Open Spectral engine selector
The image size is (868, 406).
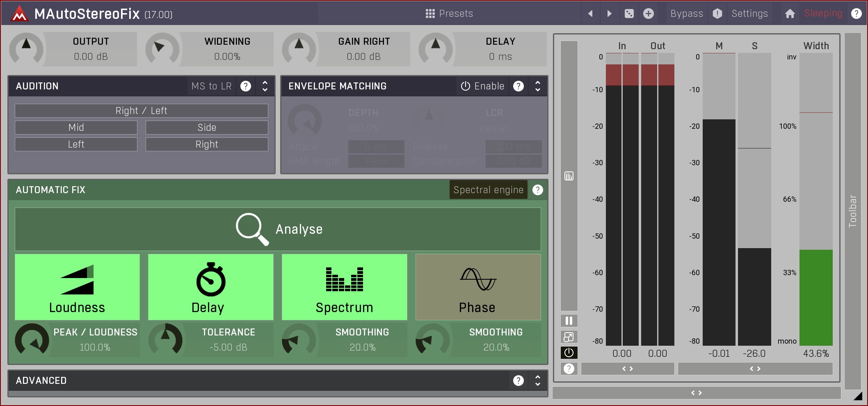point(488,190)
